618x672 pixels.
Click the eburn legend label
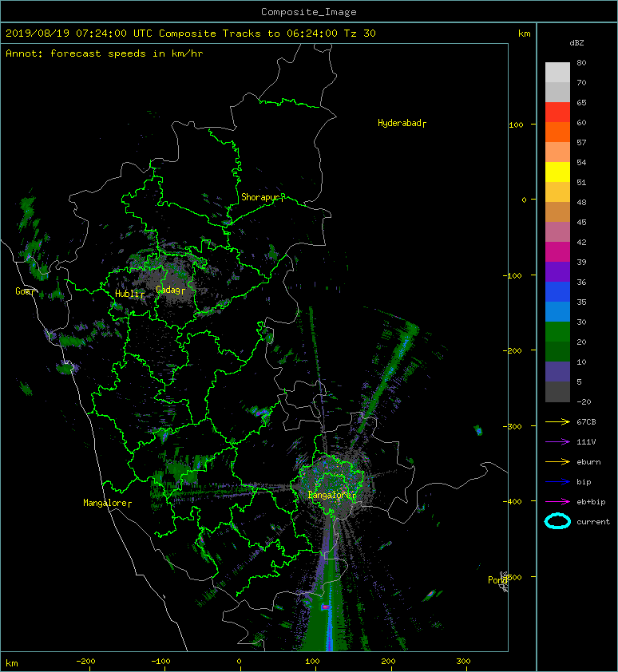(588, 461)
